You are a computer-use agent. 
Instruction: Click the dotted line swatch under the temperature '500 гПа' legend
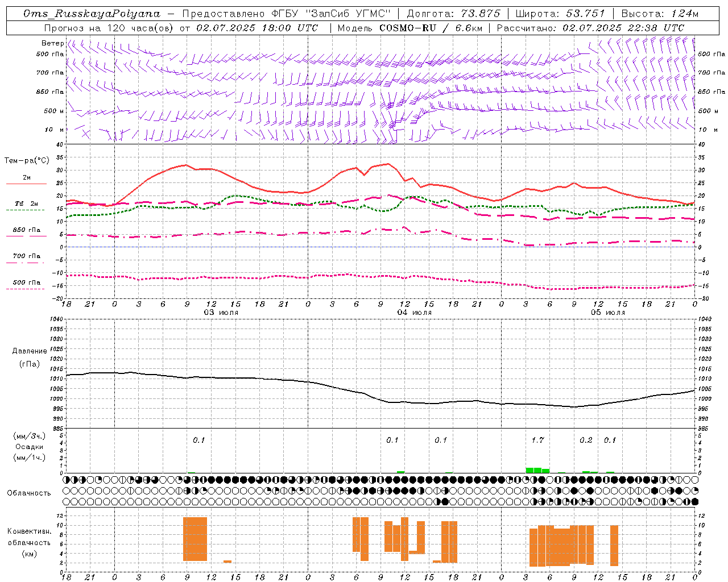pos(26,289)
